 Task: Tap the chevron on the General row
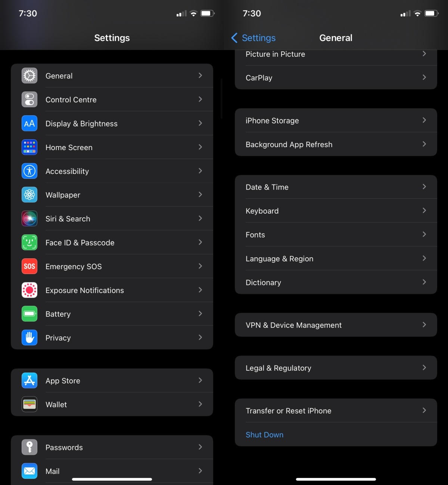tap(200, 75)
